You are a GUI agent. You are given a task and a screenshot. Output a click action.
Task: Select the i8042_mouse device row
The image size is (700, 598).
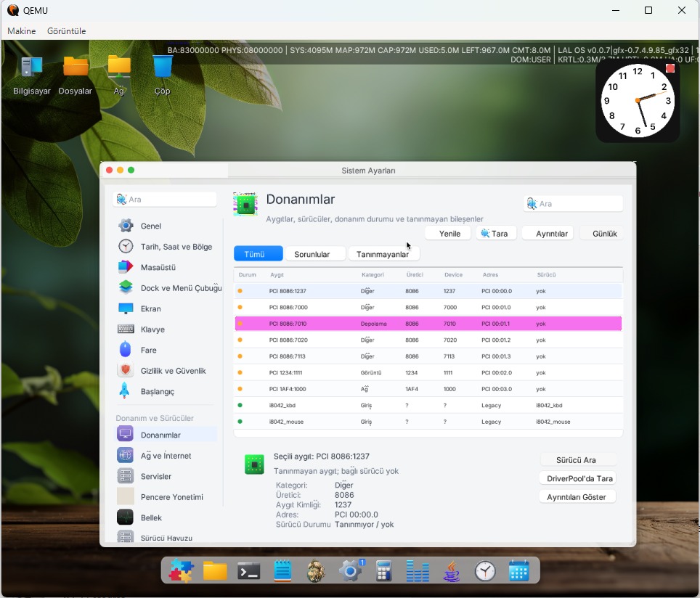point(428,422)
